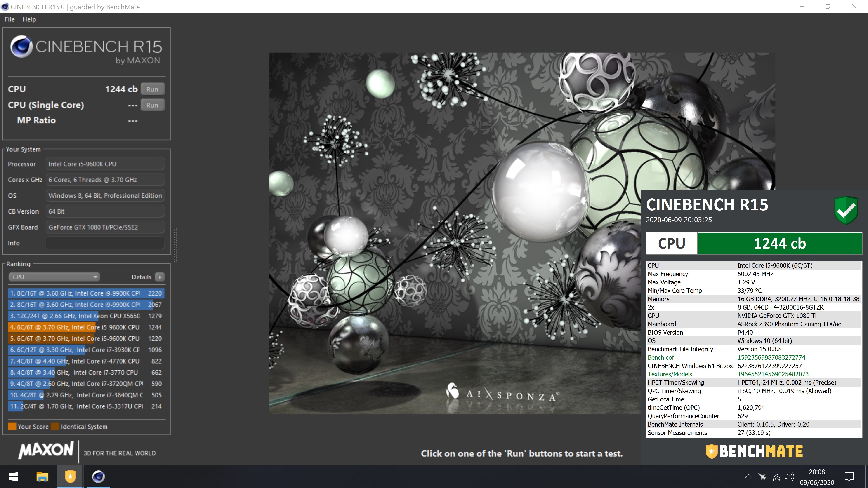Click the Bench.cof integrity entry
This screenshot has height=488, width=868.
click(x=754, y=357)
